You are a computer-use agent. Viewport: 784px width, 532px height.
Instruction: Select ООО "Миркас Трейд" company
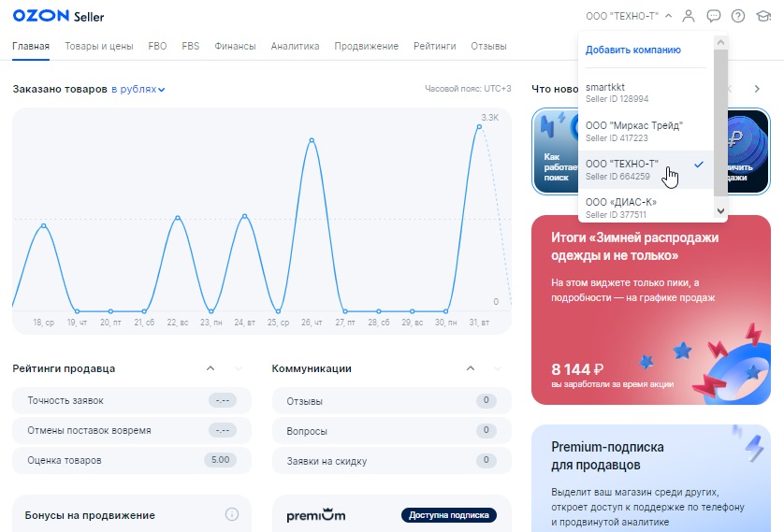(646, 131)
